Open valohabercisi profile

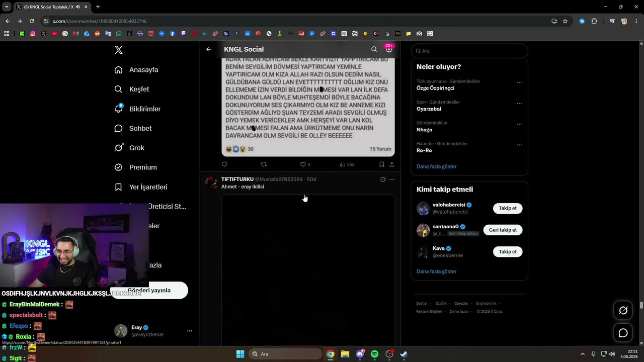tap(449, 205)
